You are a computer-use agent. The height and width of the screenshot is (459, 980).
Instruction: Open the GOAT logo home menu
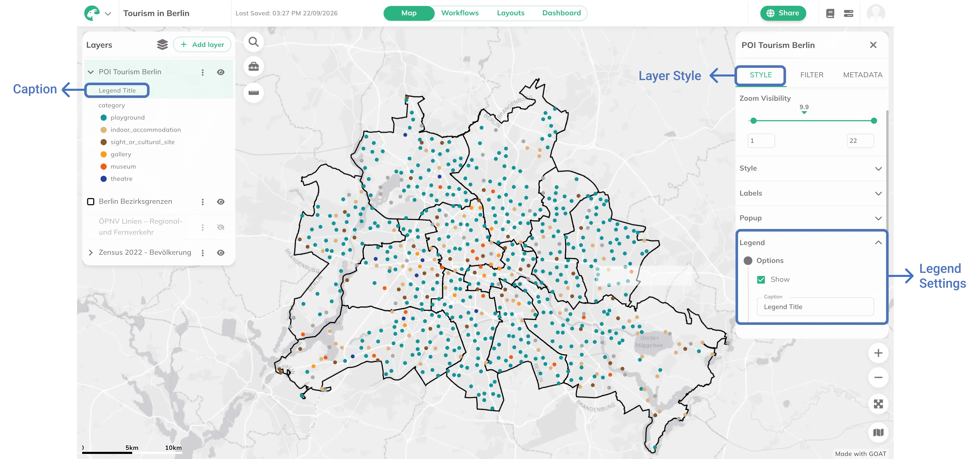point(92,13)
